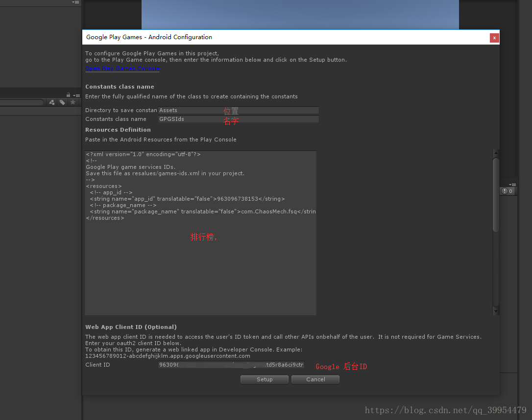Screen dimensions: 532x420
Task: Click the search by label tag icon
Action: pos(62,102)
